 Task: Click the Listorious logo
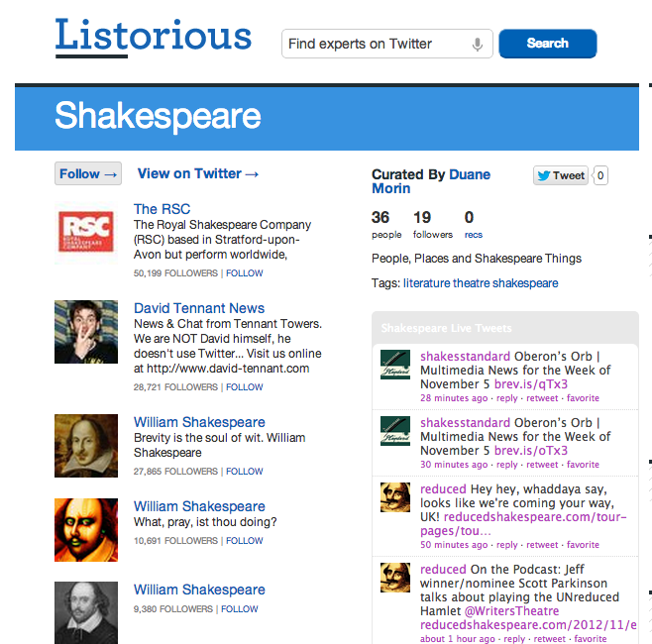coord(154,38)
